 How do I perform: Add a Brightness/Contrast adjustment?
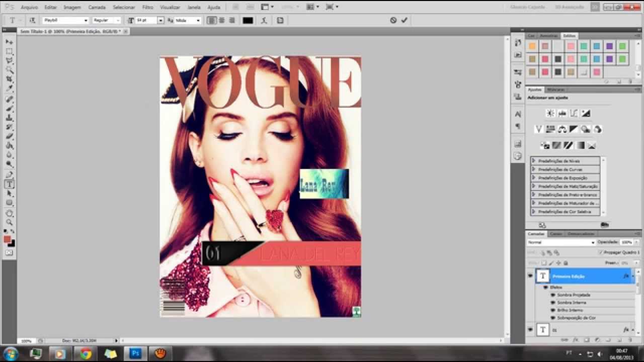[550, 114]
